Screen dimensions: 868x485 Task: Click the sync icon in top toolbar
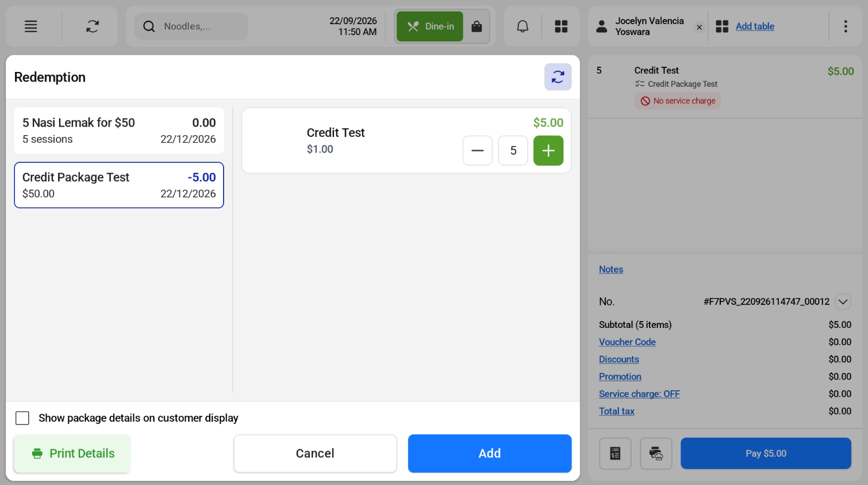pos(93,26)
